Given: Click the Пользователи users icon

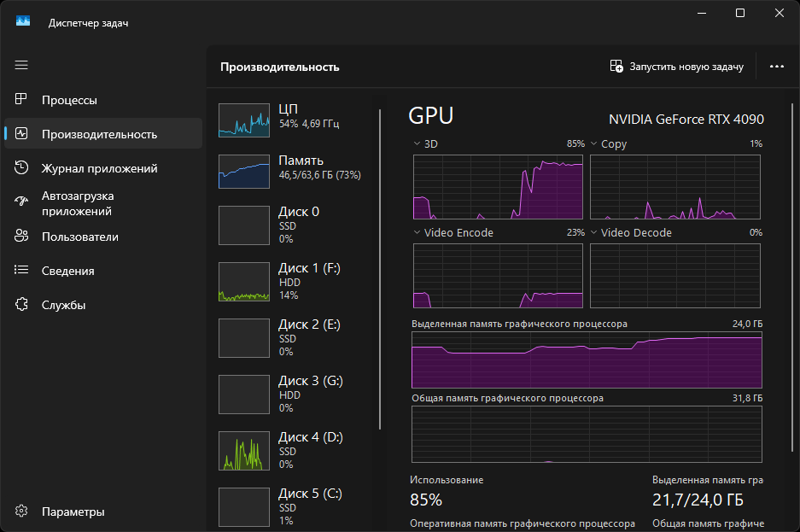Looking at the screenshot, I should pos(22,237).
